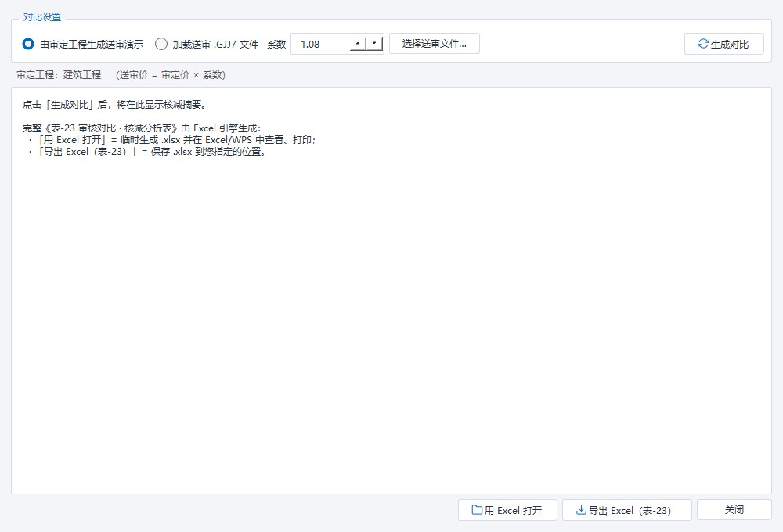Click the 对比设置 group title

tap(42, 17)
